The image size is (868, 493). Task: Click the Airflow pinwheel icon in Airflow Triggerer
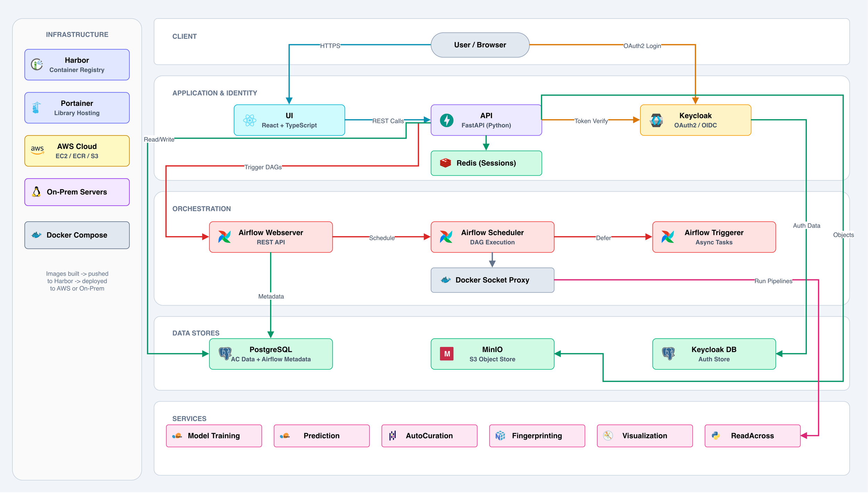tap(668, 237)
